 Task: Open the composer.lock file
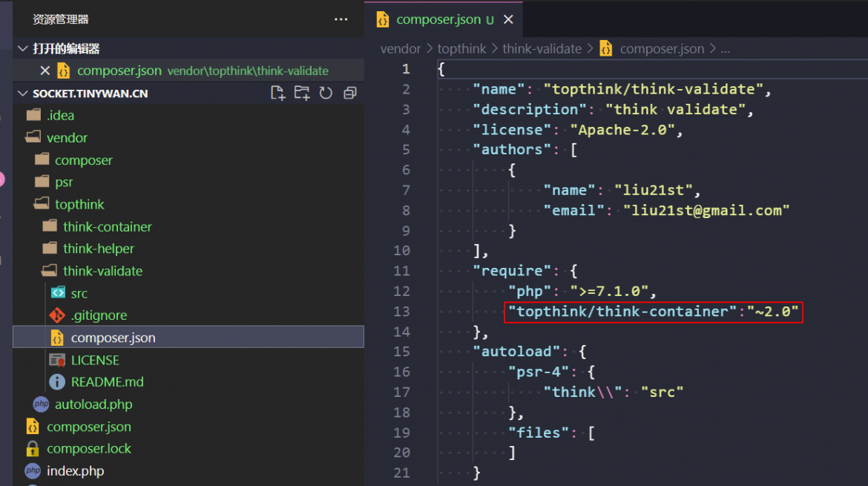click(x=89, y=449)
